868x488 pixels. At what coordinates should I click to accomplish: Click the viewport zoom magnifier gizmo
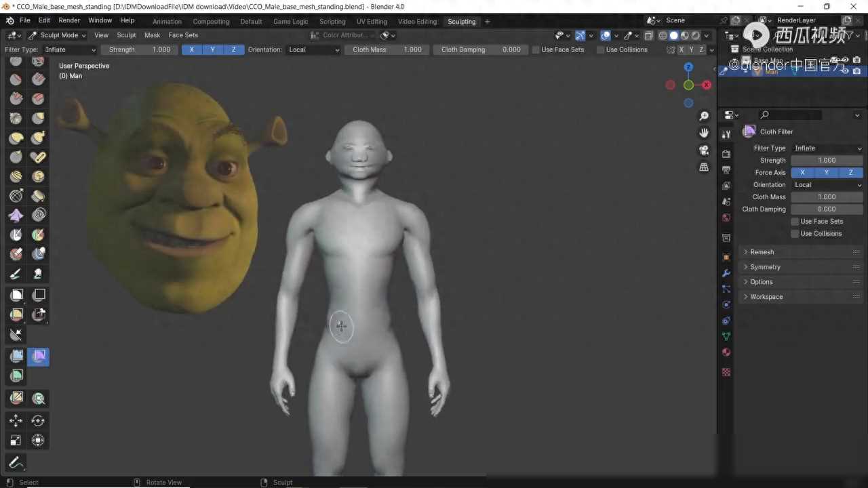pyautogui.click(x=704, y=117)
